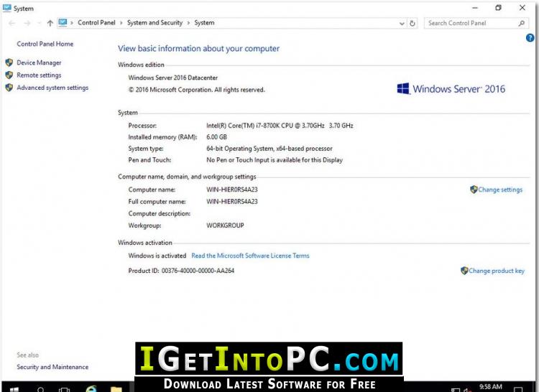
Task: Open Remote settings link
Action: pyautogui.click(x=39, y=75)
